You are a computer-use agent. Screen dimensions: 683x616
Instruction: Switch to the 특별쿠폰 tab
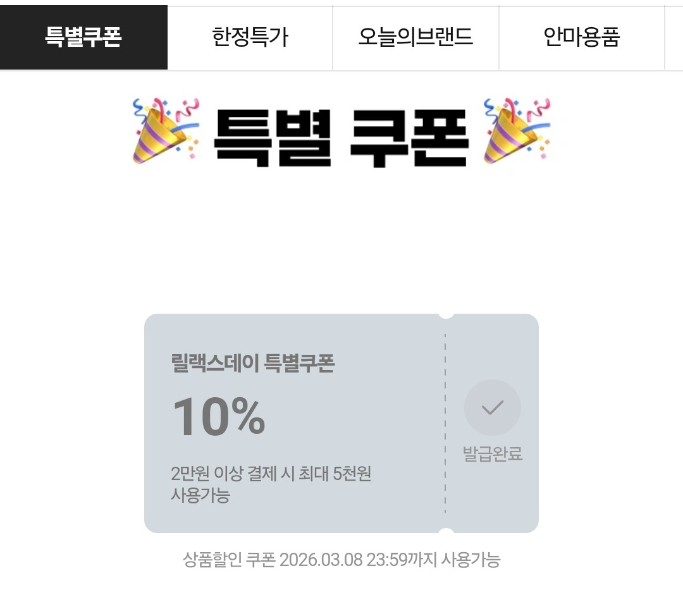pyautogui.click(x=83, y=38)
